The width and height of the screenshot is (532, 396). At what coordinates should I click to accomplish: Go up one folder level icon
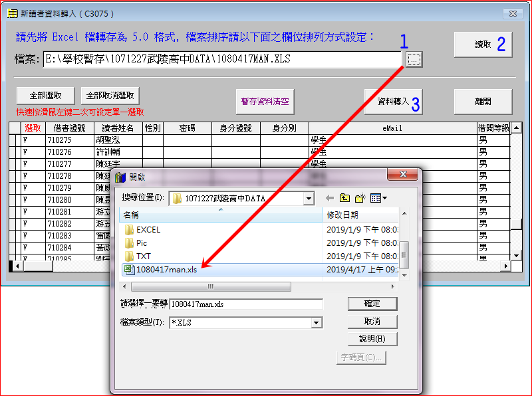[x=344, y=198]
